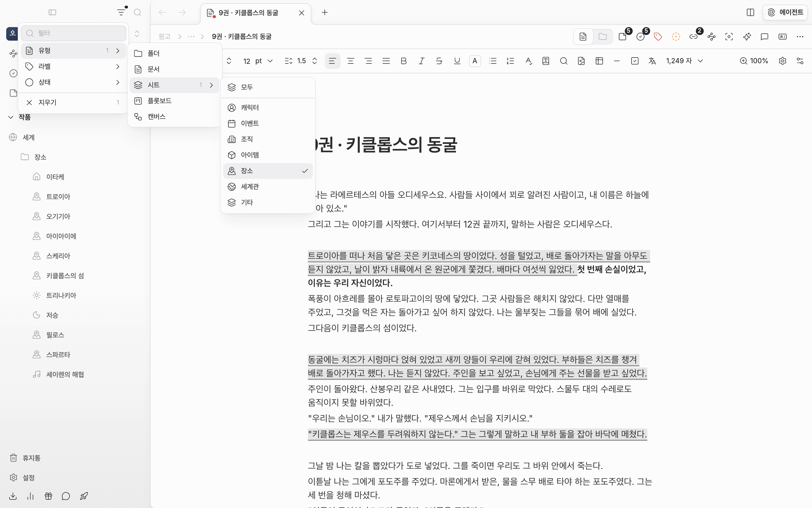The width and height of the screenshot is (812, 508).
Task: Click the 필터 search field
Action: click(x=73, y=33)
